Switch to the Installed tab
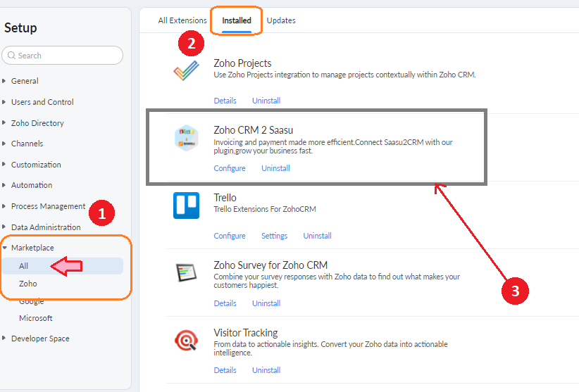This screenshot has width=579, height=392. (237, 20)
